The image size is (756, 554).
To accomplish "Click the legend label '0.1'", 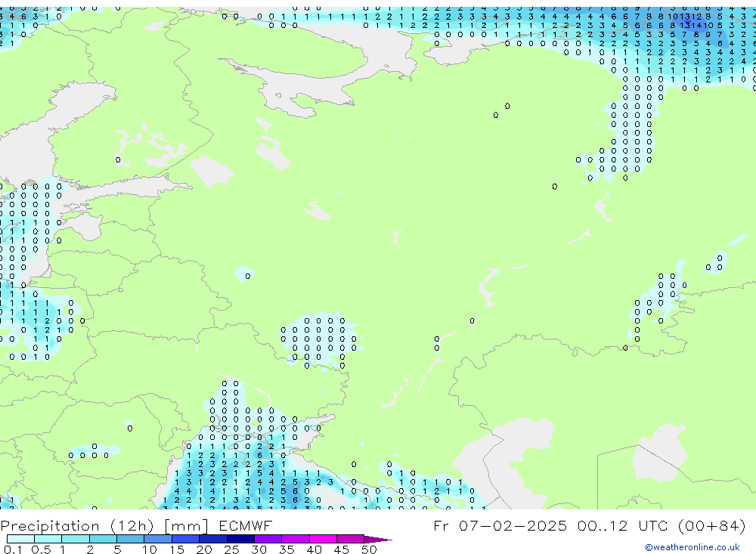I will [13, 549].
